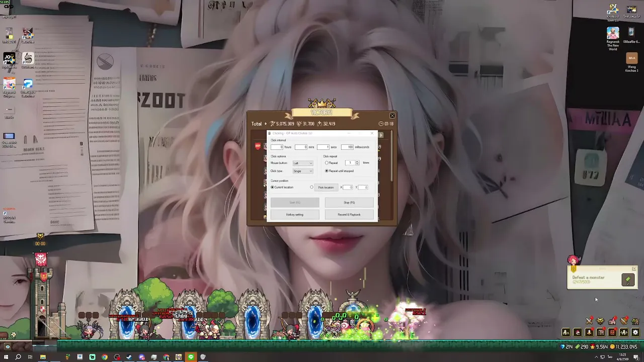
Task: Open Windows Start menu
Action: click(x=7, y=357)
